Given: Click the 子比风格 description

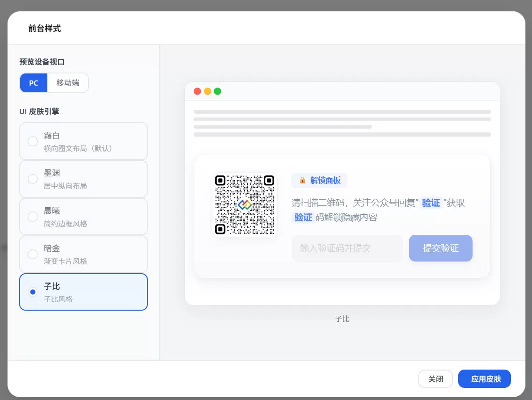Looking at the screenshot, I should [x=58, y=299].
